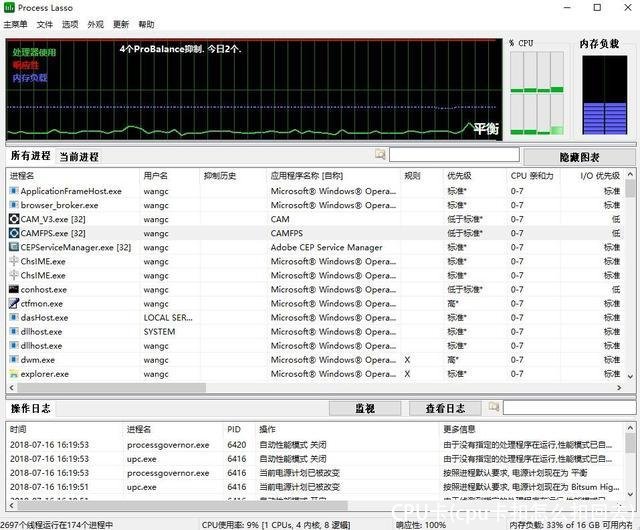Open the 主菜单 menu
Image resolution: width=640 pixels, height=530 pixels.
tap(15, 24)
